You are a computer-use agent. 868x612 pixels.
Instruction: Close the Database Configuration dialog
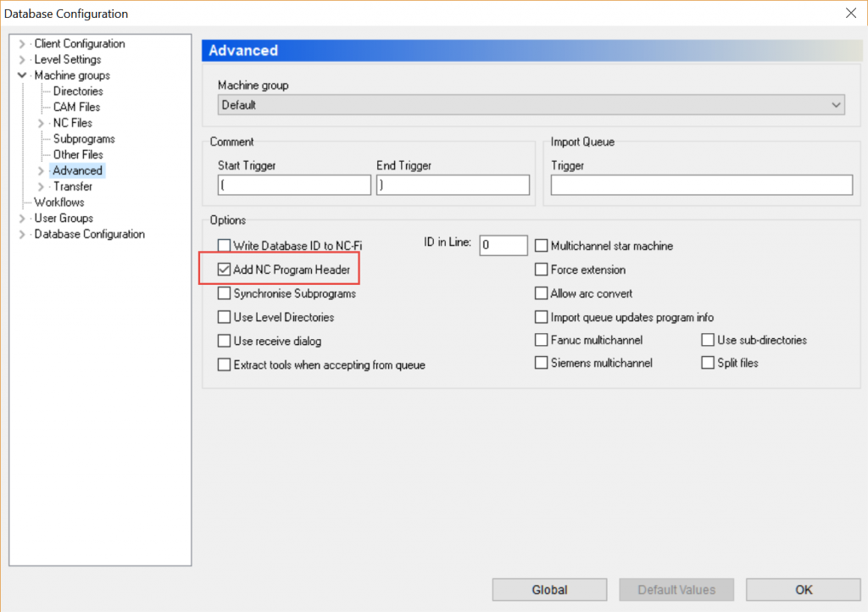click(x=851, y=14)
